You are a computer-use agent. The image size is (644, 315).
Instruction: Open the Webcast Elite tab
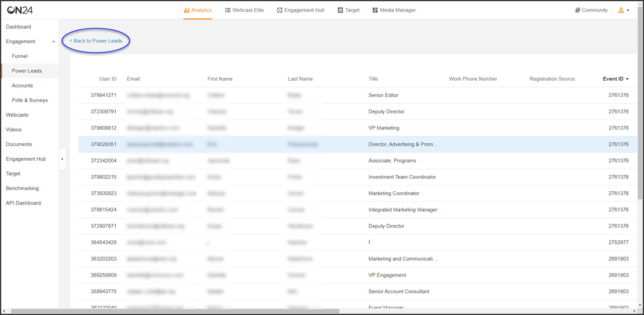[x=244, y=11]
